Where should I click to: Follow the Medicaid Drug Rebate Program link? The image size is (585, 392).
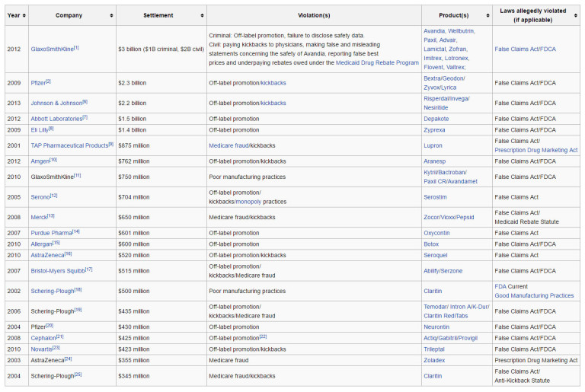[377, 62]
